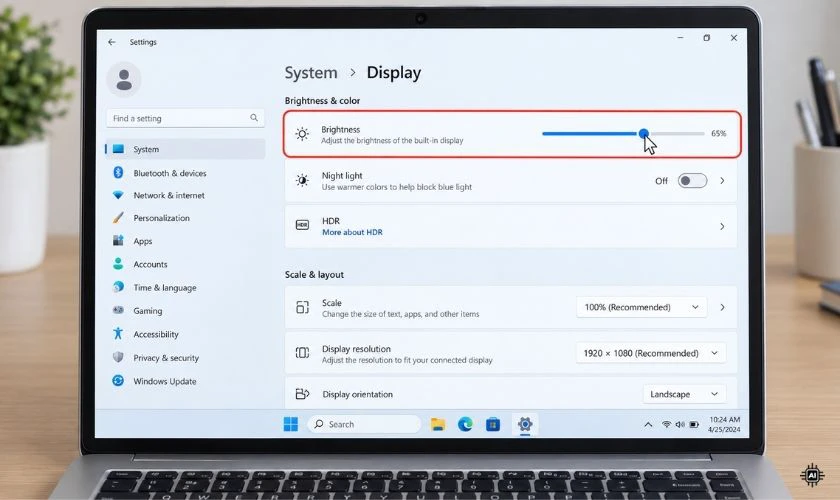Click the brightness slider track's unfilled part

677,133
